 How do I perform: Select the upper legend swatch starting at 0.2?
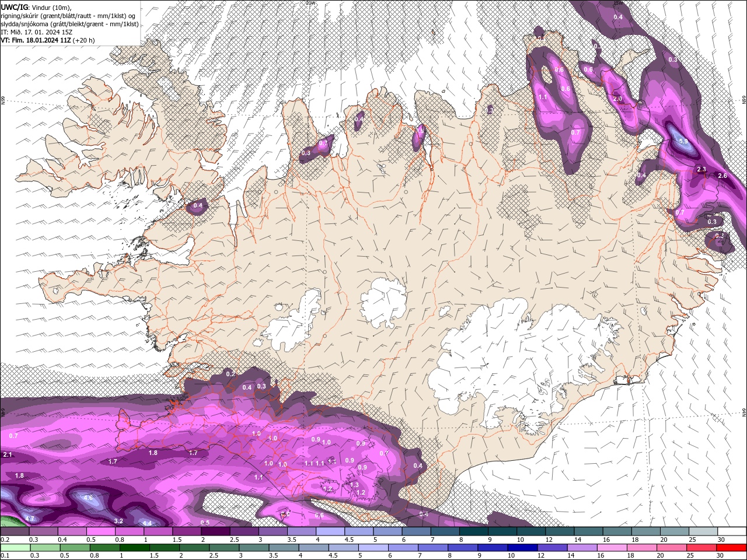point(15,531)
